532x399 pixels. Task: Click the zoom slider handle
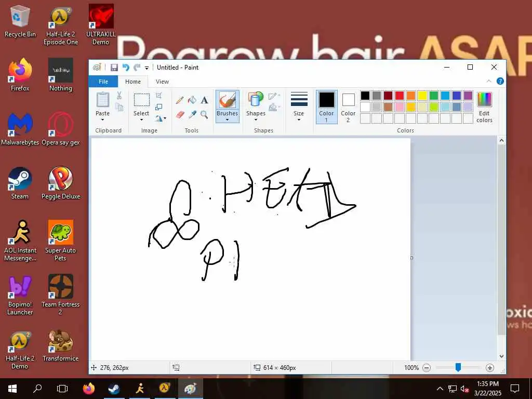coord(458,367)
